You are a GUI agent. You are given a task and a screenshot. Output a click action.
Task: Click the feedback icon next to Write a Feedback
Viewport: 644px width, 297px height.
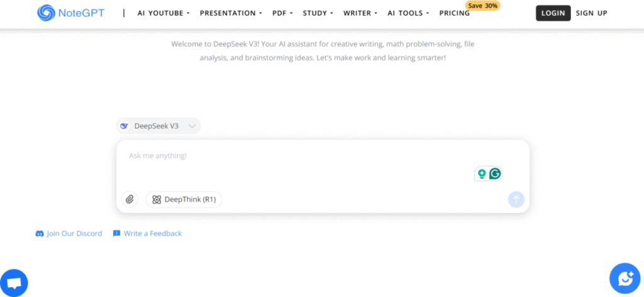[116, 234]
